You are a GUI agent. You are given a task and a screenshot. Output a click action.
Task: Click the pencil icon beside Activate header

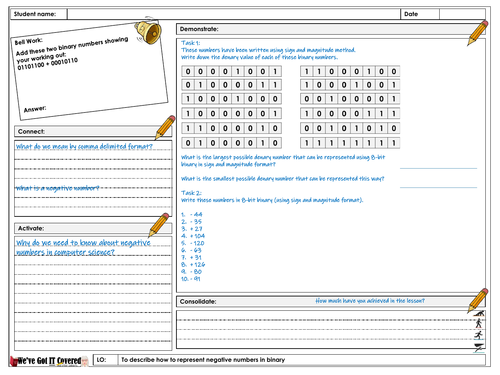pos(159,225)
